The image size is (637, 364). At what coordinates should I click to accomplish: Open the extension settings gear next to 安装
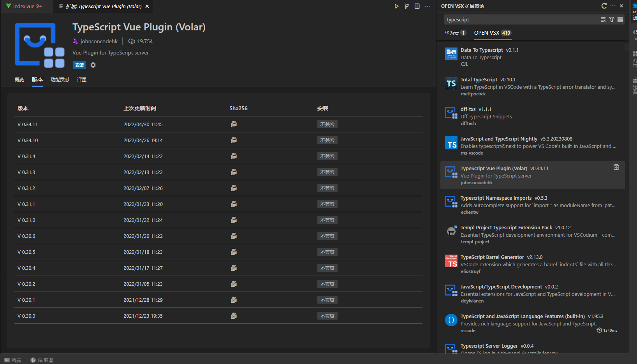pyautogui.click(x=93, y=65)
